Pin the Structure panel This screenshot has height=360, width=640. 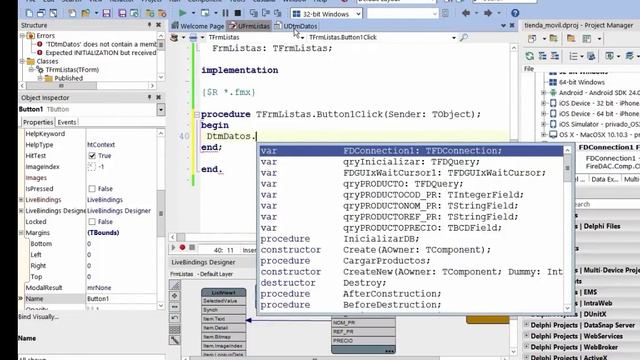click(x=149, y=25)
